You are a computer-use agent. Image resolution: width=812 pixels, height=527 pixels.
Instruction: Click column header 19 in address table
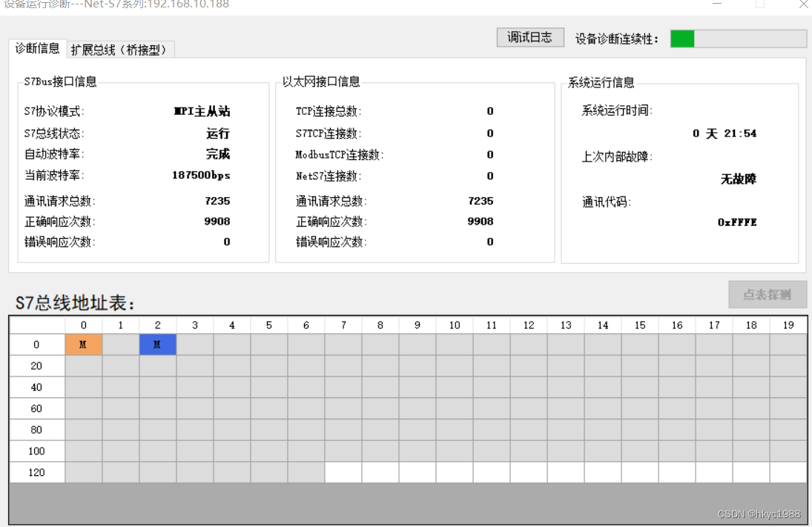[x=788, y=325]
